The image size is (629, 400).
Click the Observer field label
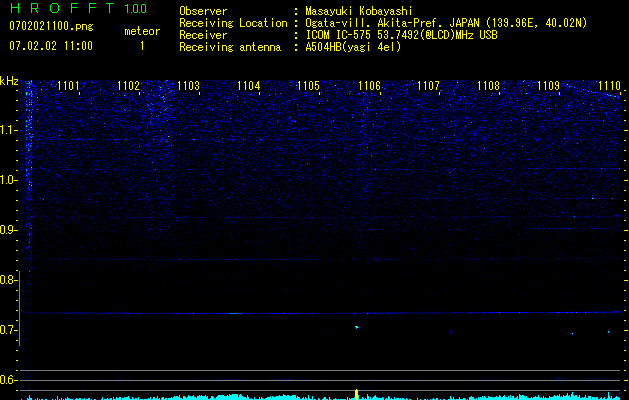click(203, 11)
